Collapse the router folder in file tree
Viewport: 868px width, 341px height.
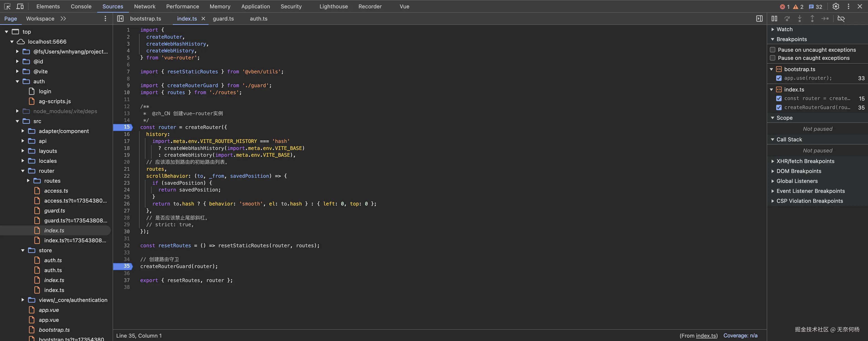23,171
